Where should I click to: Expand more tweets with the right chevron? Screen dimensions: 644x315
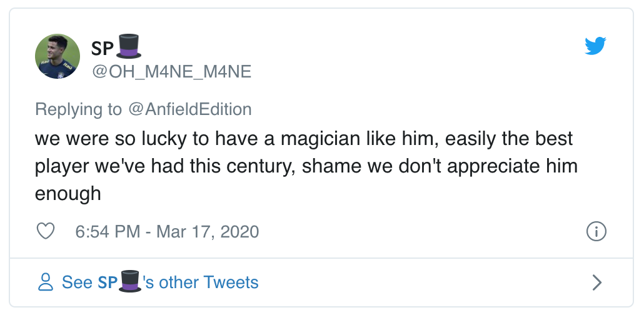point(597,282)
